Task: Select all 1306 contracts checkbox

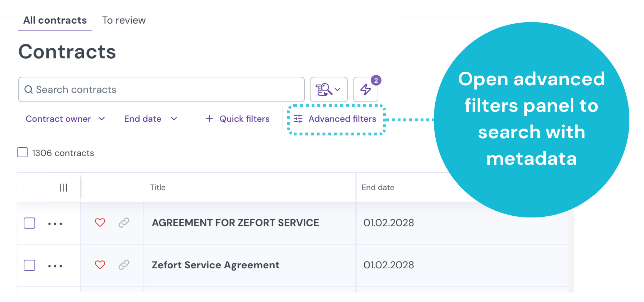Action: [x=22, y=152]
